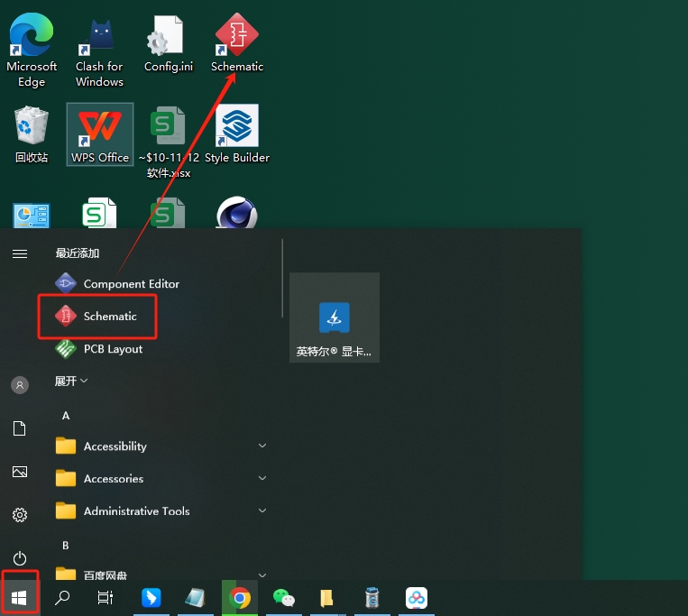Select the WPS Office desktop icon

point(100,134)
